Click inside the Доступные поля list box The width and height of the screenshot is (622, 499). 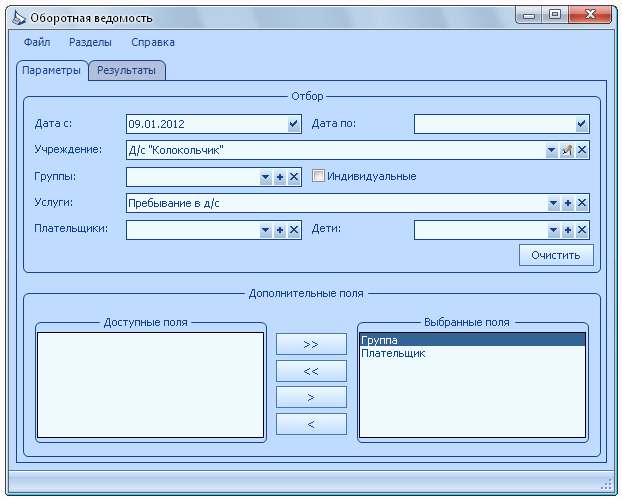(150, 385)
